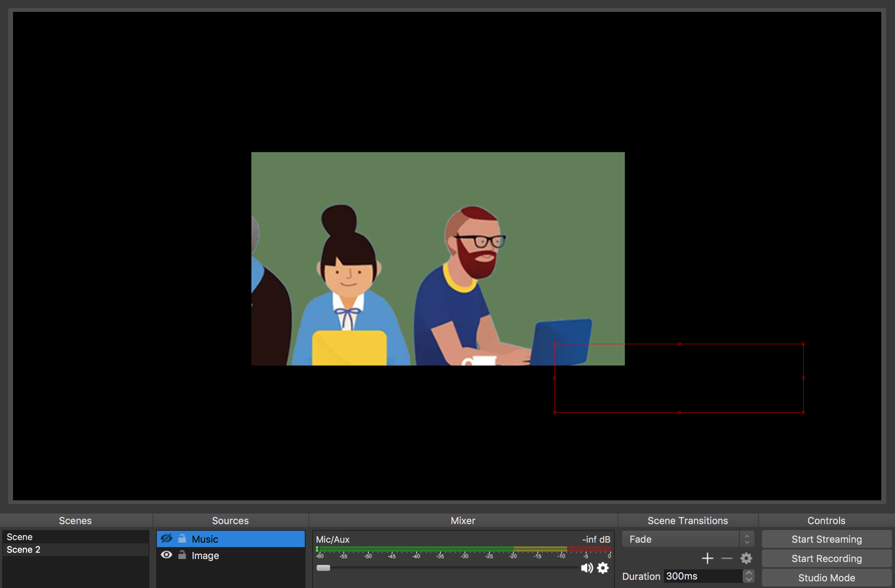Click Start Streaming
The image size is (895, 588).
pos(826,539)
